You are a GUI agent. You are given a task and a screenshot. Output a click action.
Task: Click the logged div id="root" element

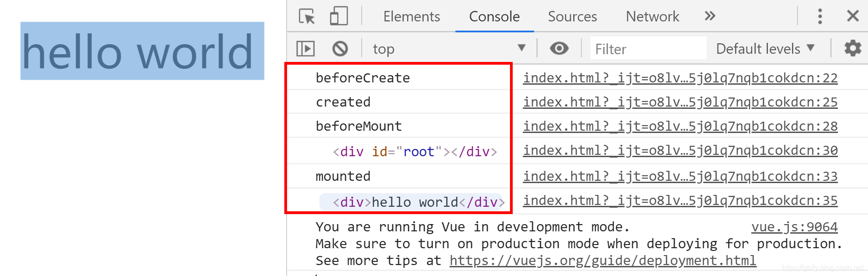click(414, 152)
